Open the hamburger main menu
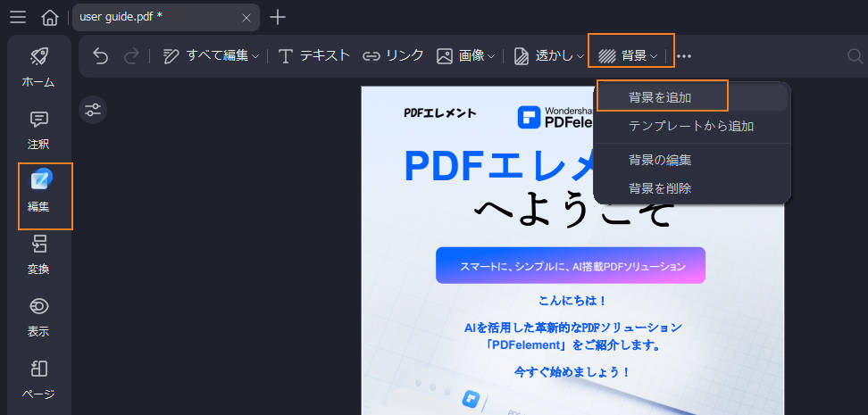 (18, 17)
